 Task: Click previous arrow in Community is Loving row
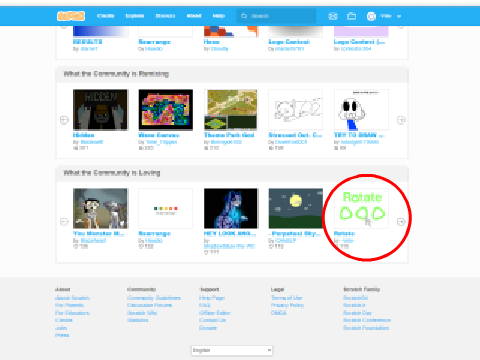(x=64, y=222)
